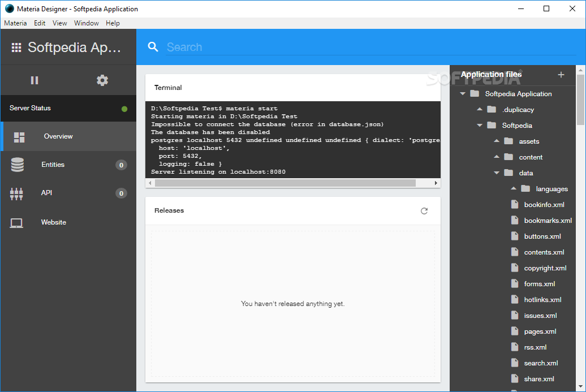Click 'Server listening on localhost:8080' terminal line
Image resolution: width=586 pixels, height=392 pixels.
tap(218, 172)
